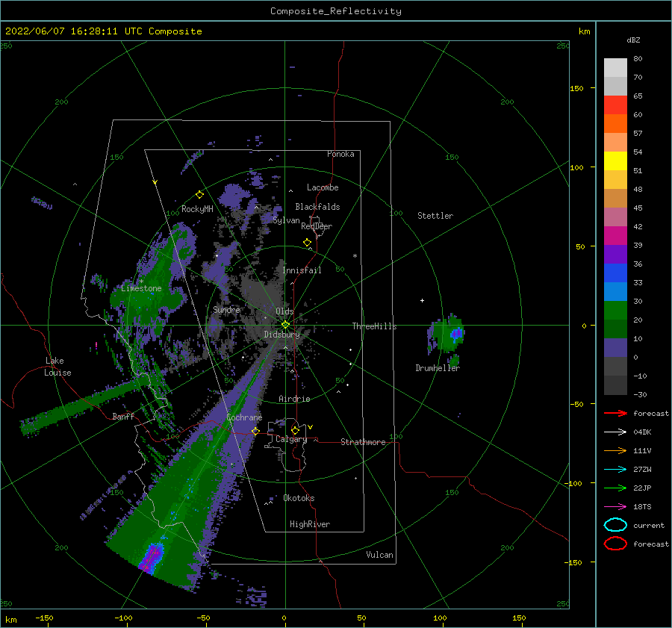Click the Ponoka city label
Image resolution: width=672 pixels, height=628 pixels.
(340, 154)
